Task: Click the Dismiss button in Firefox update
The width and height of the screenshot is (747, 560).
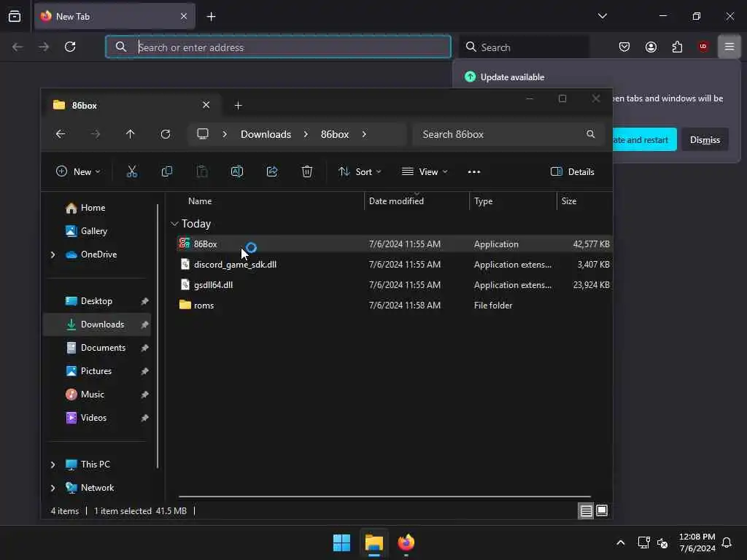Action: [x=705, y=139]
